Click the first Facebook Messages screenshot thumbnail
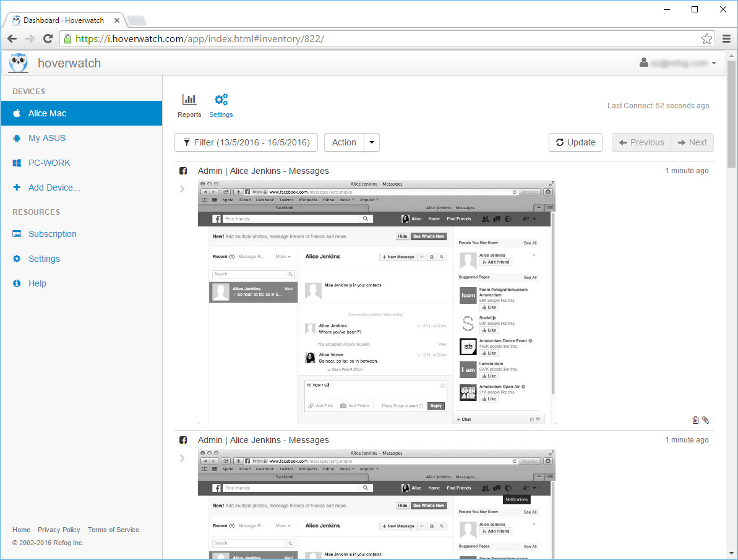The image size is (738, 560). 376,302
